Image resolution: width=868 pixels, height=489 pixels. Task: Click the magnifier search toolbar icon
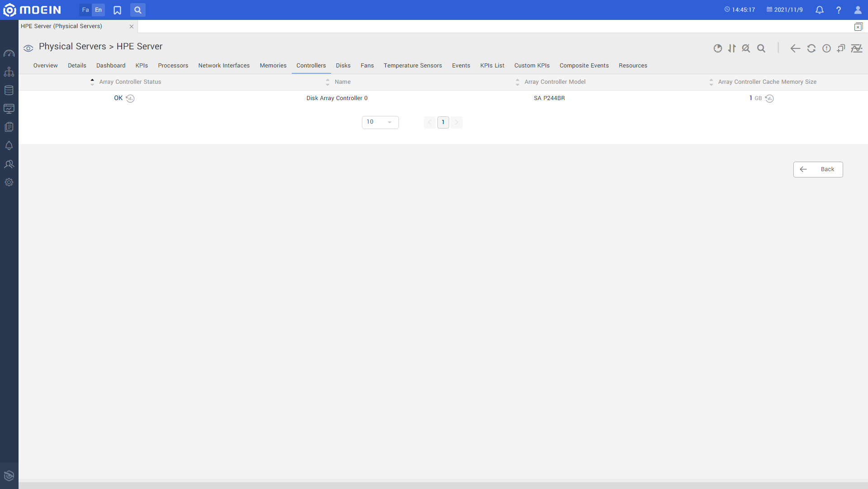pos(761,48)
